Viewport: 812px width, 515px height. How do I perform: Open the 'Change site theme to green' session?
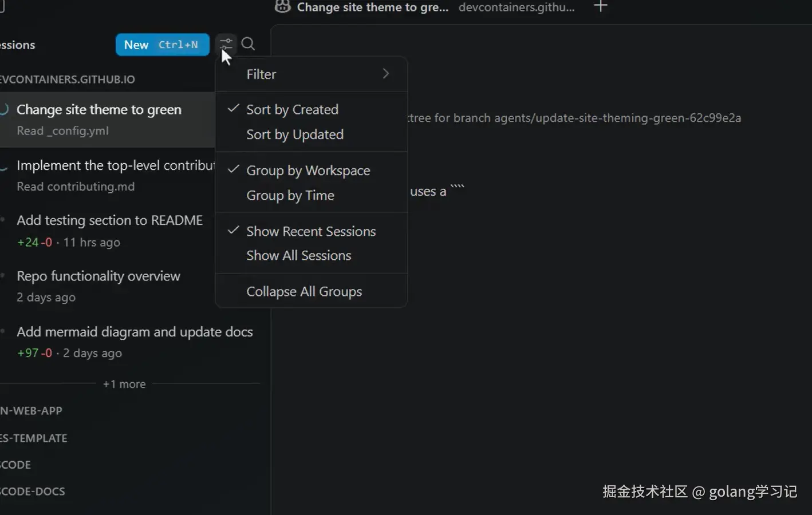tap(108, 120)
